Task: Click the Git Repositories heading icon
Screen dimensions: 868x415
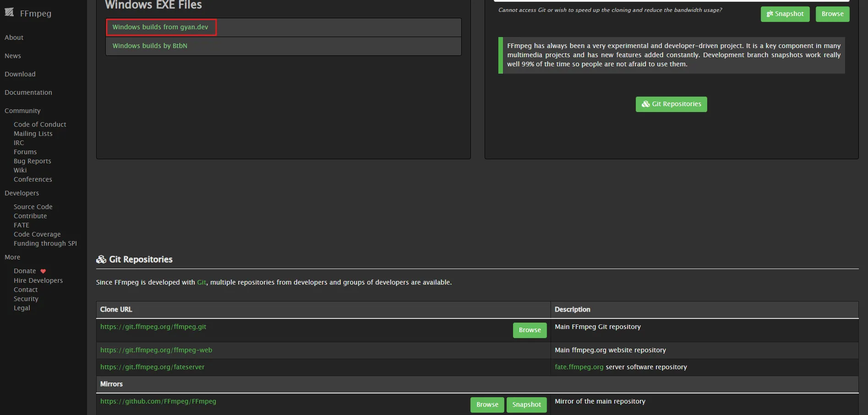Action: point(101,259)
